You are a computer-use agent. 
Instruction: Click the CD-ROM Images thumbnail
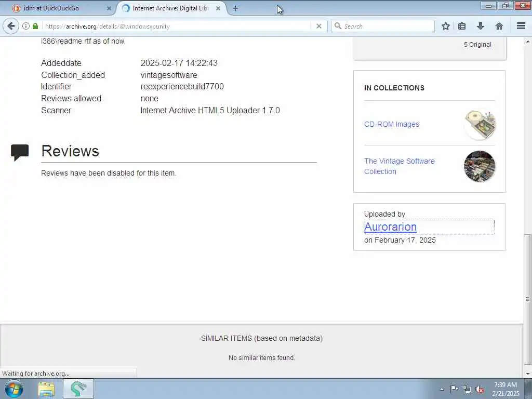[x=480, y=124]
